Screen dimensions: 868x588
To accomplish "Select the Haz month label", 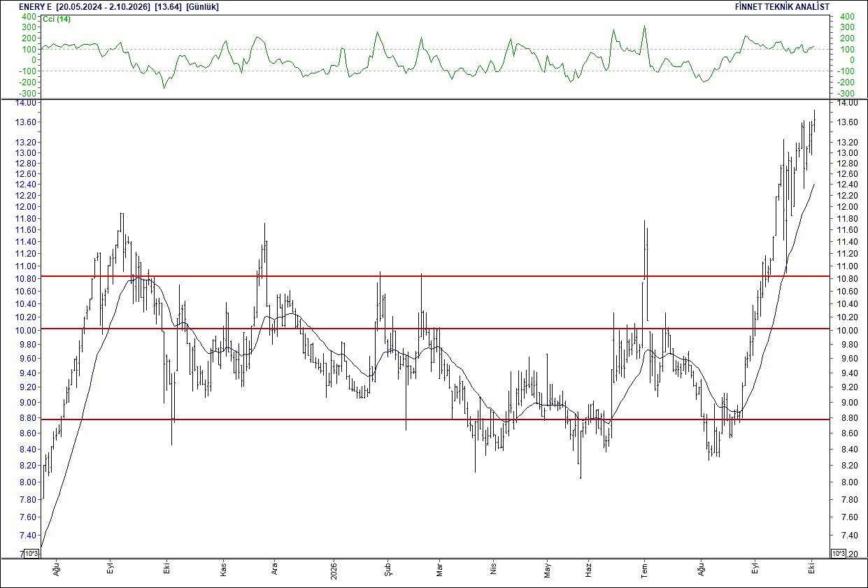I will [589, 570].
